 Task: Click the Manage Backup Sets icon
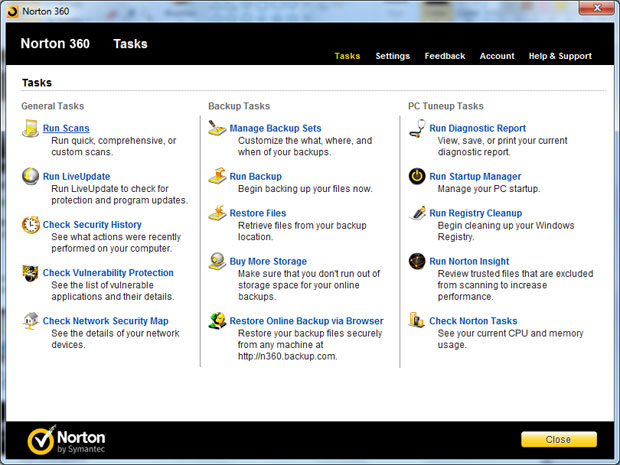click(x=217, y=128)
